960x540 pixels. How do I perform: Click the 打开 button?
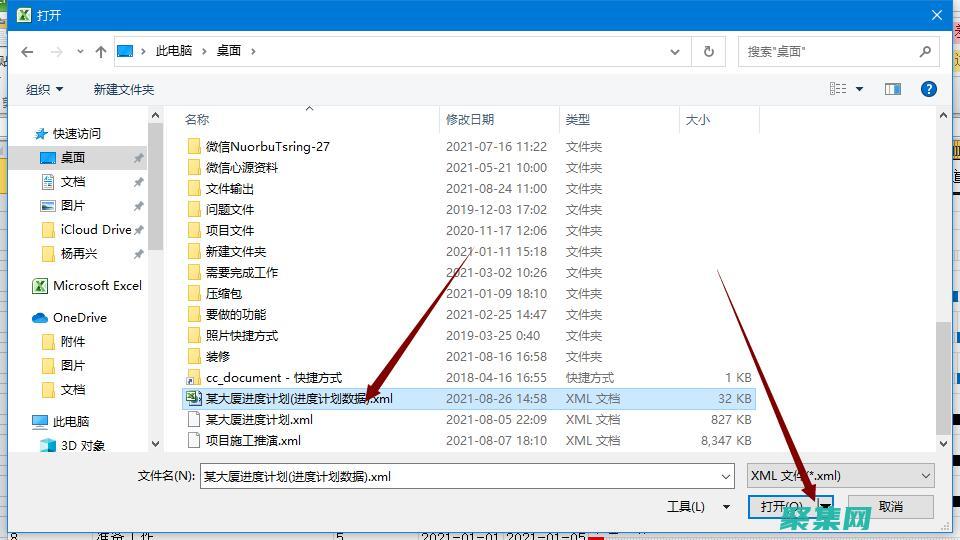click(x=781, y=507)
